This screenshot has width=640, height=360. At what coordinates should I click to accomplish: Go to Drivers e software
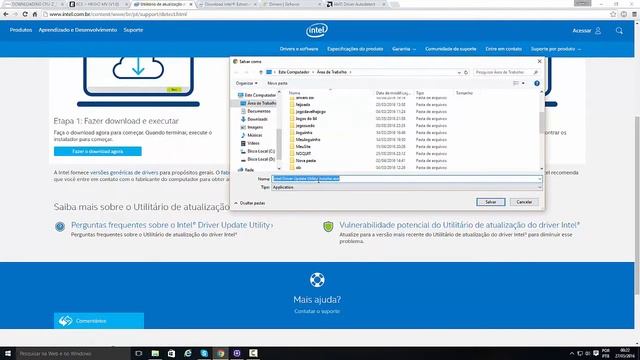(299, 49)
